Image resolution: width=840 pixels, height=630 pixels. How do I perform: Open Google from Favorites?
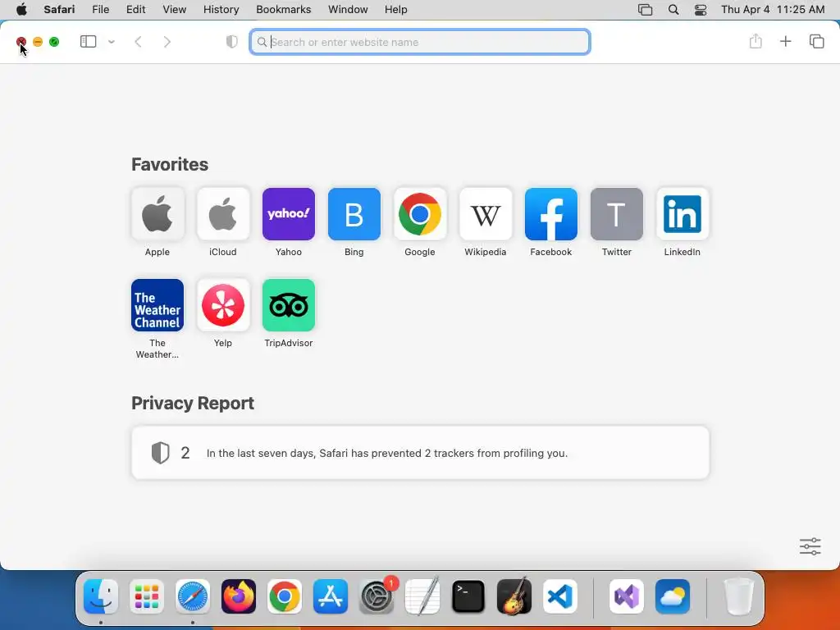[419, 214]
